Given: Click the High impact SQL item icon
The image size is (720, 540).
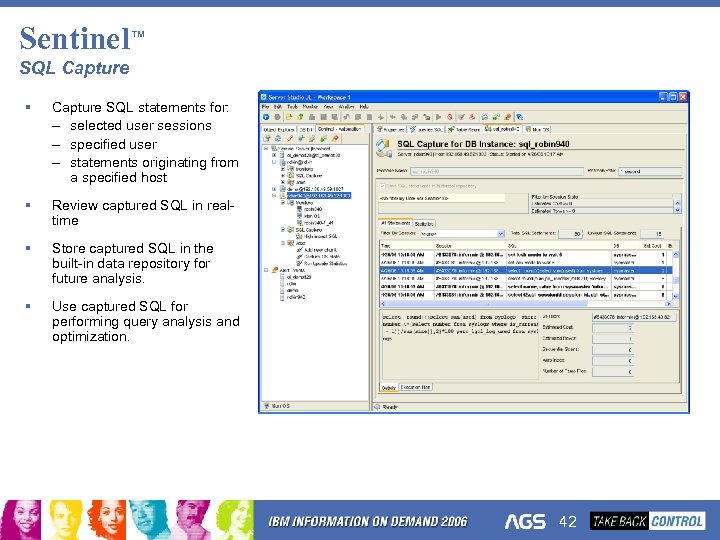Looking at the screenshot, I should (300, 236).
